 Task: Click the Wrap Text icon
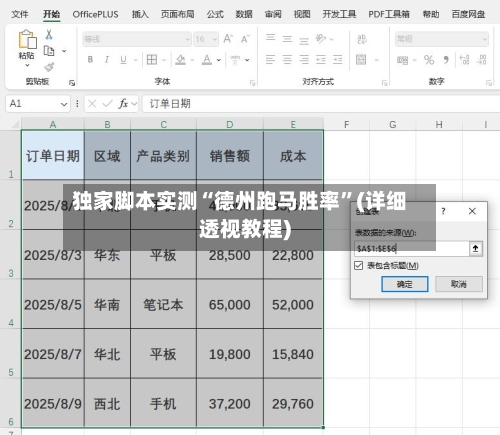362,39
